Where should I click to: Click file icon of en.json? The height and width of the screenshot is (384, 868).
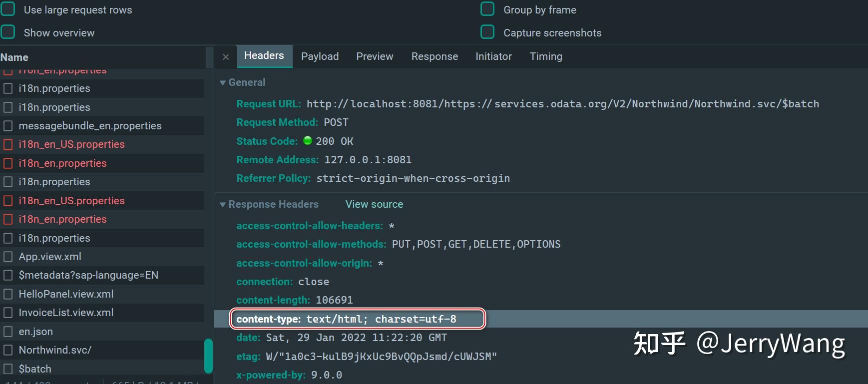8,332
